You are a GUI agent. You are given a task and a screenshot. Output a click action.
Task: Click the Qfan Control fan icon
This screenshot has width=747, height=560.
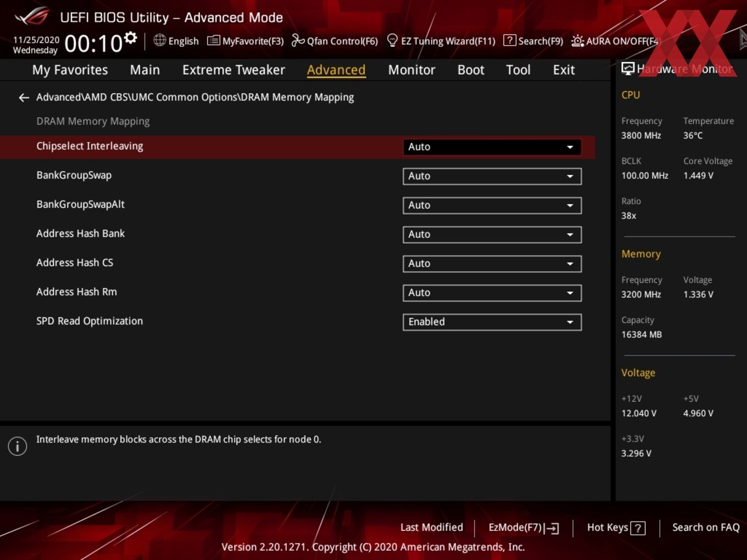[x=298, y=40]
